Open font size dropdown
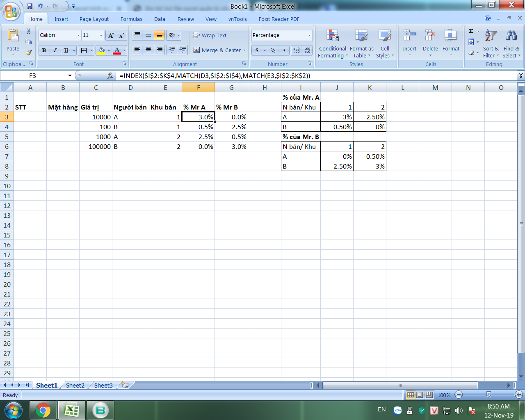 (101, 35)
